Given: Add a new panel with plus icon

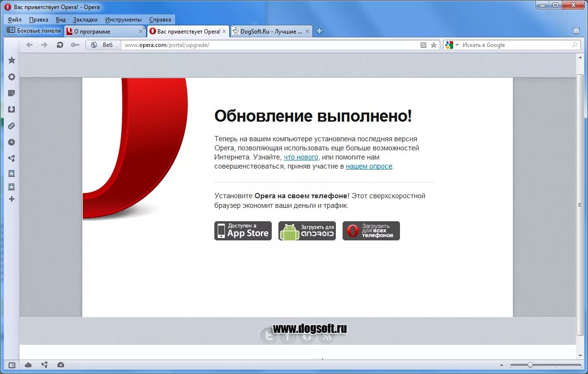Looking at the screenshot, I should (x=11, y=199).
